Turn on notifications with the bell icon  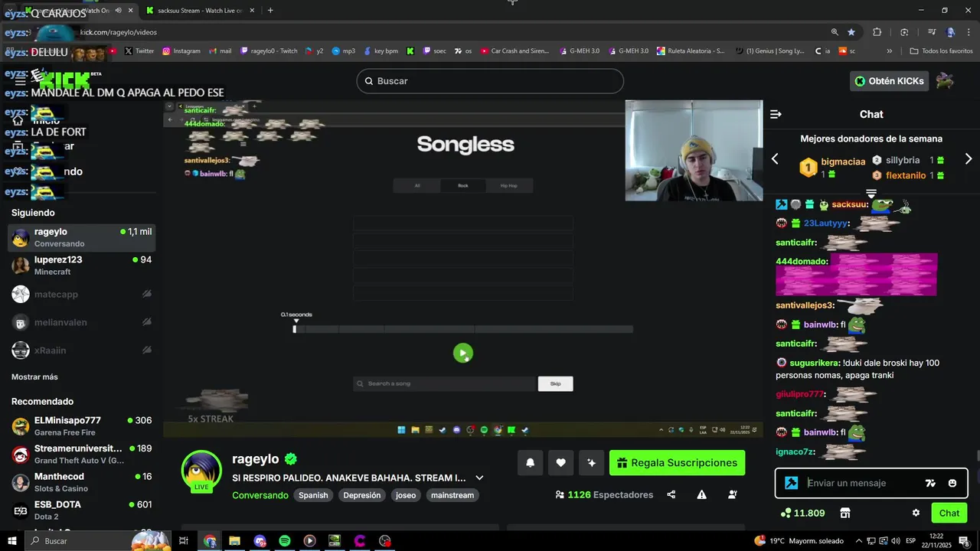tap(530, 462)
